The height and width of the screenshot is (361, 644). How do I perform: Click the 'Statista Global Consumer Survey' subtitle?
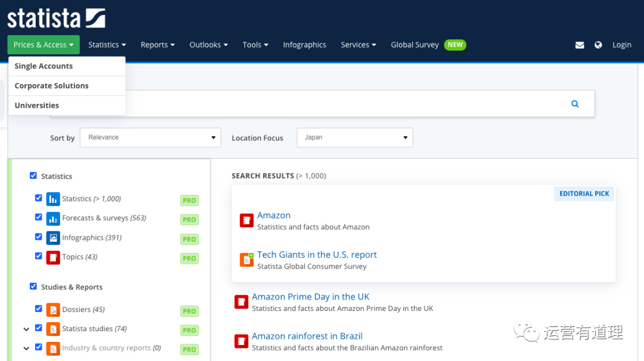(x=312, y=267)
